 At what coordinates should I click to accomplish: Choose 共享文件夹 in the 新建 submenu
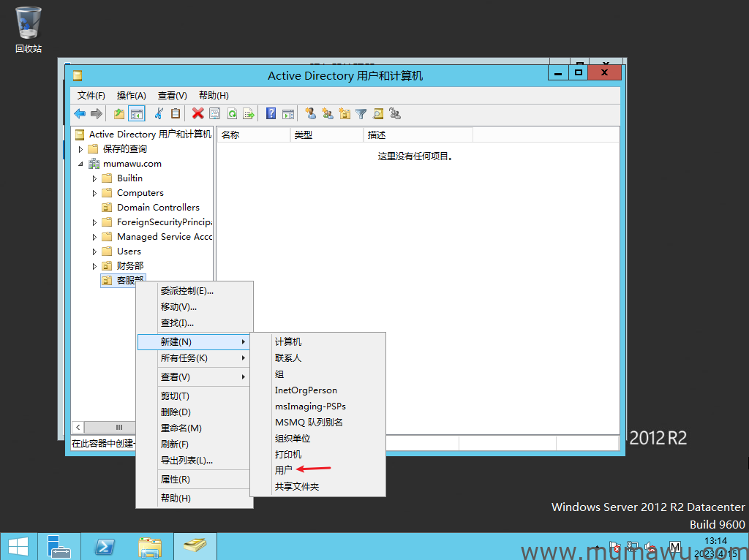[x=317, y=486]
